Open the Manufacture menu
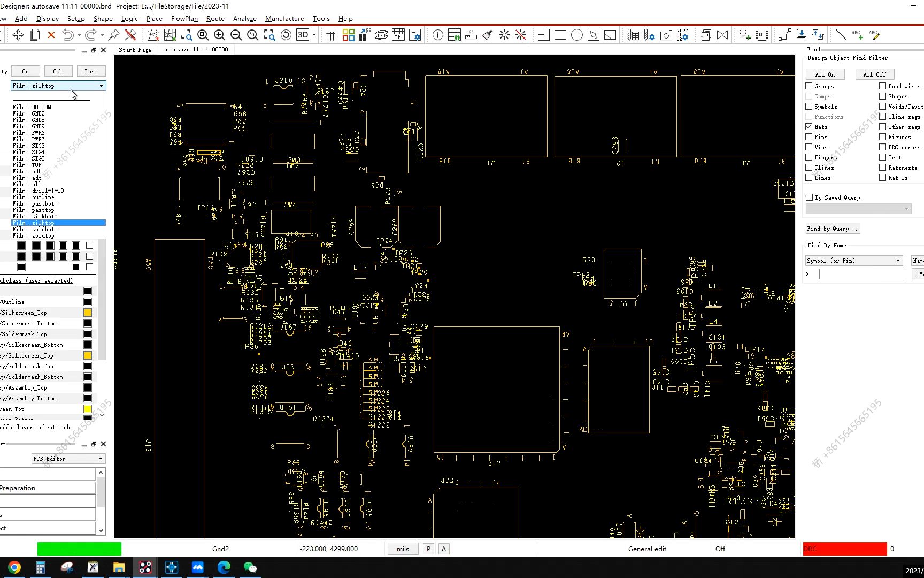Screen dimensions: 924x578 284,19
